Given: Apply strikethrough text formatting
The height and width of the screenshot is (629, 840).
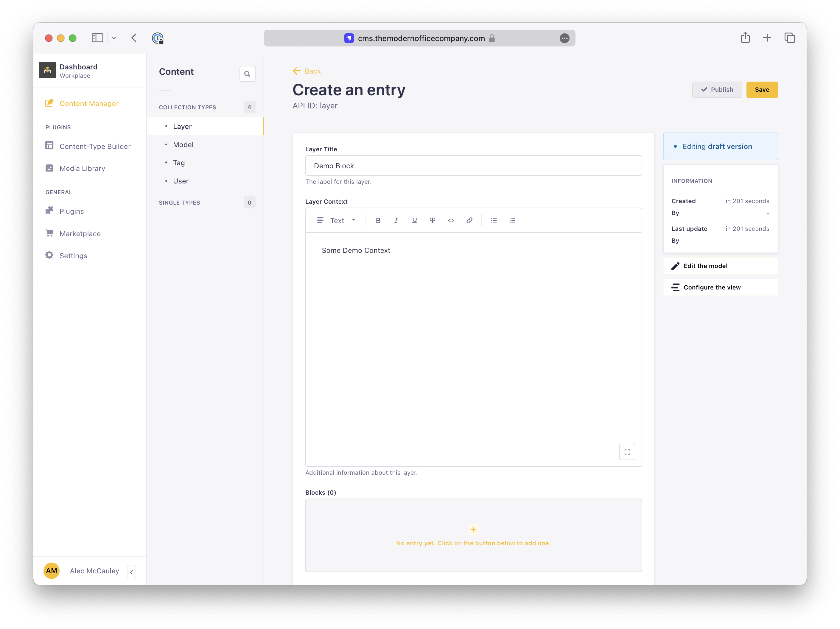Looking at the screenshot, I should click(433, 221).
